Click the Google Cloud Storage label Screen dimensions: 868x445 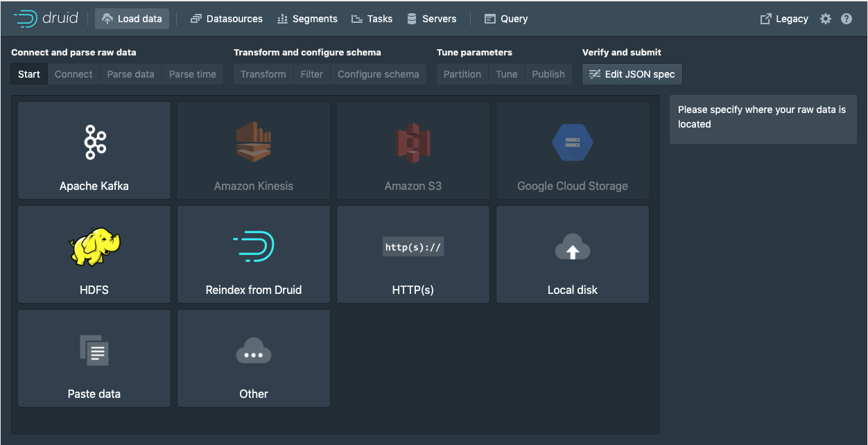coord(573,186)
